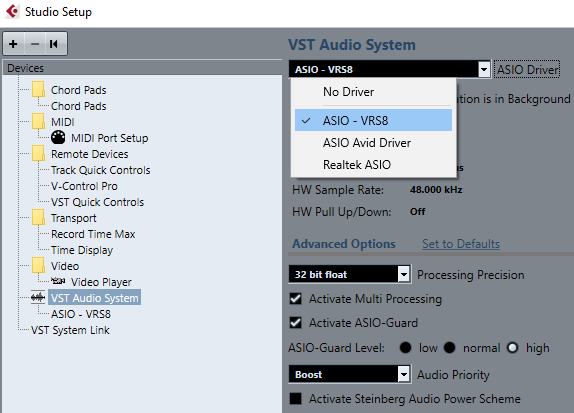The height and width of the screenshot is (413, 574).
Task: Select the top-level Chord Pads folder item
Action: (79, 90)
